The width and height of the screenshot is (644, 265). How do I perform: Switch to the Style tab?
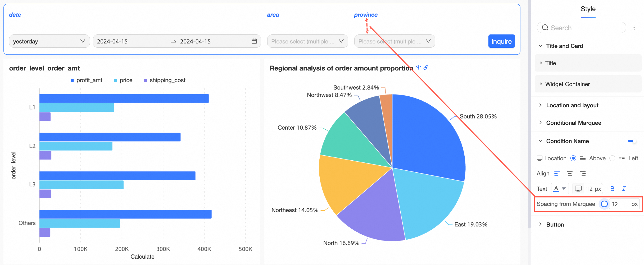pyautogui.click(x=588, y=9)
